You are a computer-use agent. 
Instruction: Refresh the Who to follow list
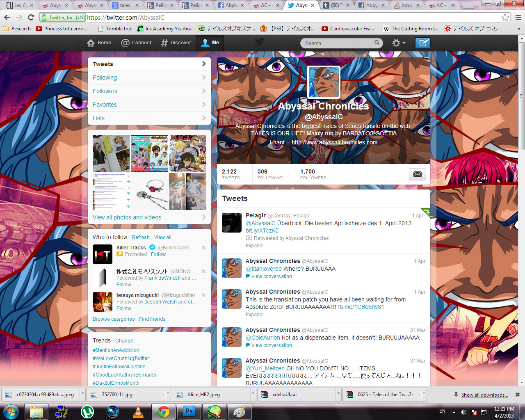(x=141, y=237)
